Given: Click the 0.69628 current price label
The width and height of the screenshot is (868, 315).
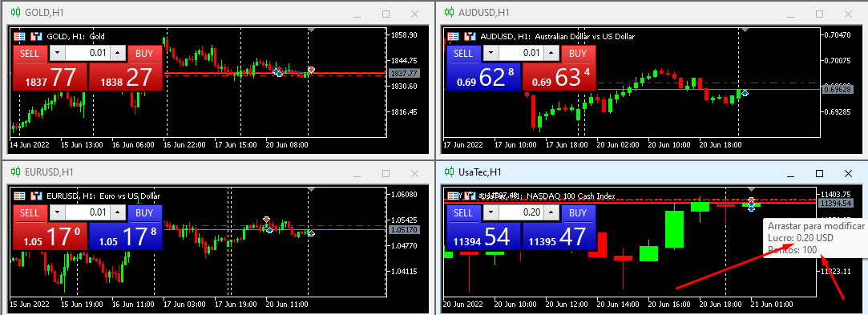Looking at the screenshot, I should click(838, 89).
